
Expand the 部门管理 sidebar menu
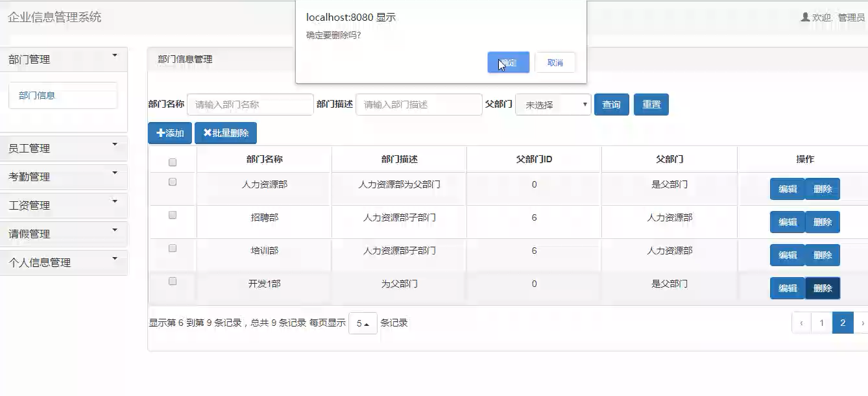point(64,59)
